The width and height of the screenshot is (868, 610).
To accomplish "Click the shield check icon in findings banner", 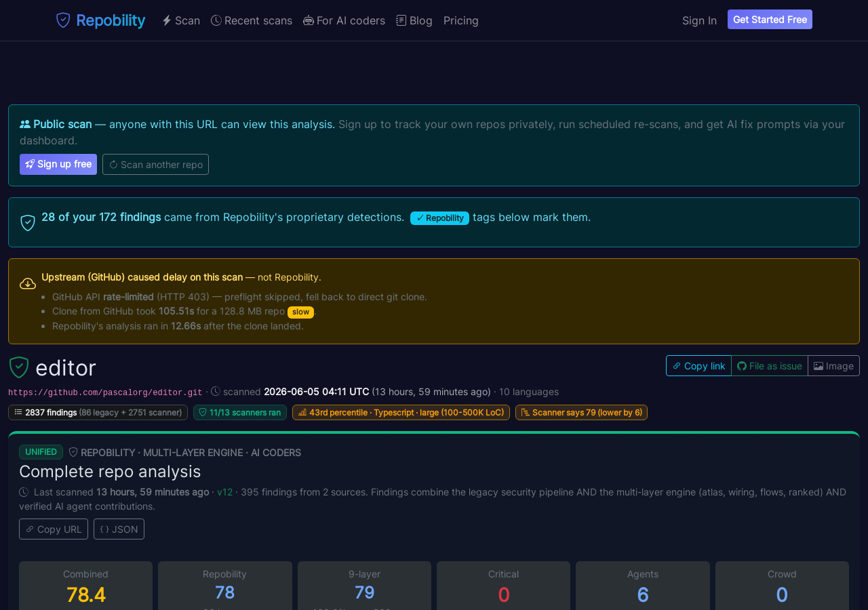I will click(x=28, y=223).
